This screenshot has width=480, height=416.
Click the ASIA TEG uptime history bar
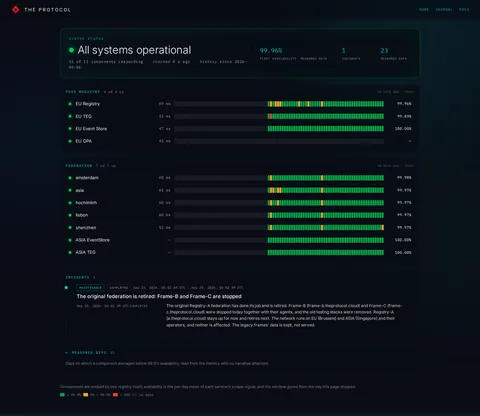pyautogui.click(x=279, y=253)
